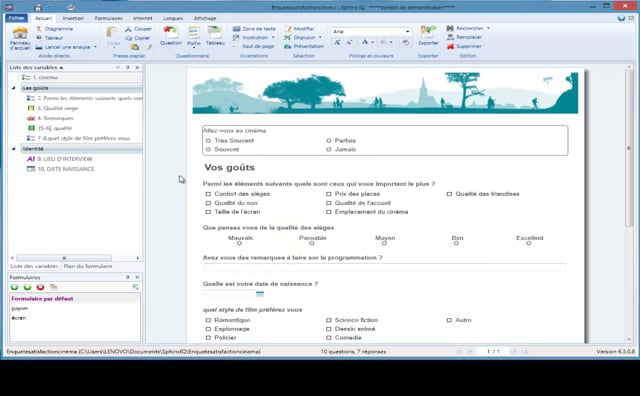Image resolution: width=640 pixels, height=396 pixels.
Task: Select the papier form entry
Action: pyautogui.click(x=20, y=308)
